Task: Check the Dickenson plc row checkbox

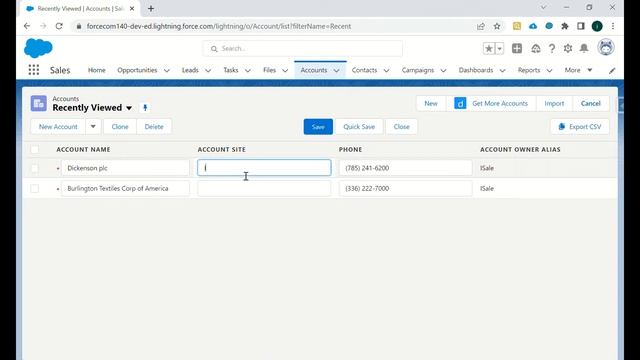Action: click(x=35, y=168)
